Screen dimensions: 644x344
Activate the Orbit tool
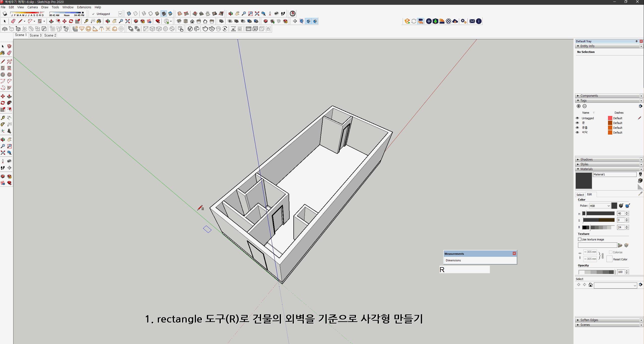tap(3, 140)
